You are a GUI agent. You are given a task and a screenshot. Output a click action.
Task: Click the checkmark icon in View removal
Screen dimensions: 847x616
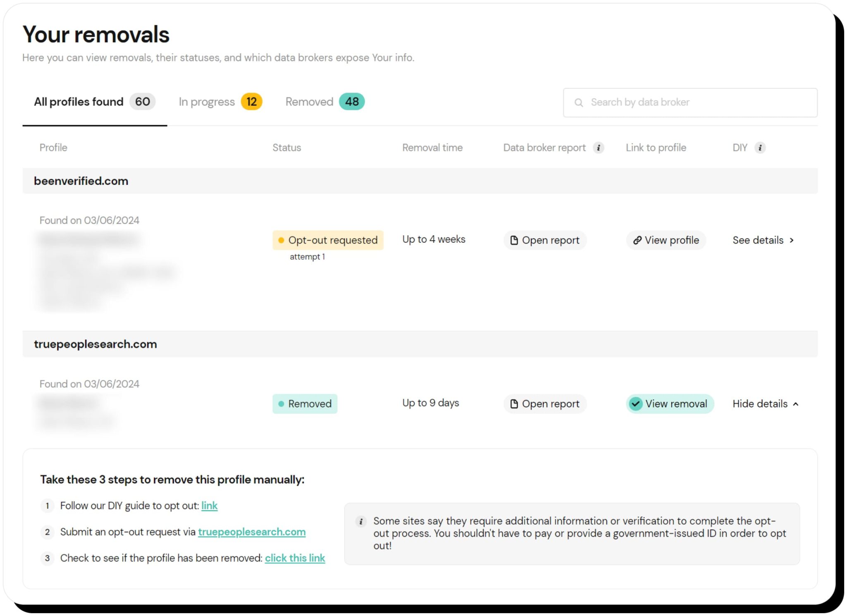point(636,404)
